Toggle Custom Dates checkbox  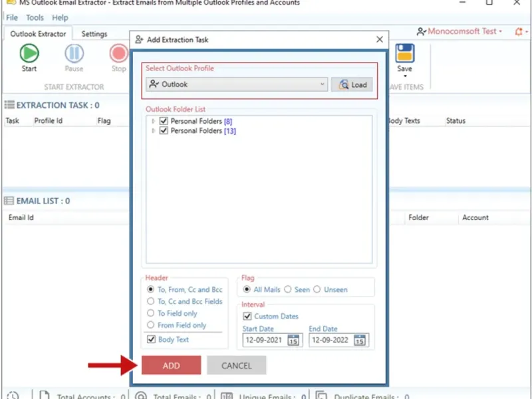pyautogui.click(x=247, y=317)
